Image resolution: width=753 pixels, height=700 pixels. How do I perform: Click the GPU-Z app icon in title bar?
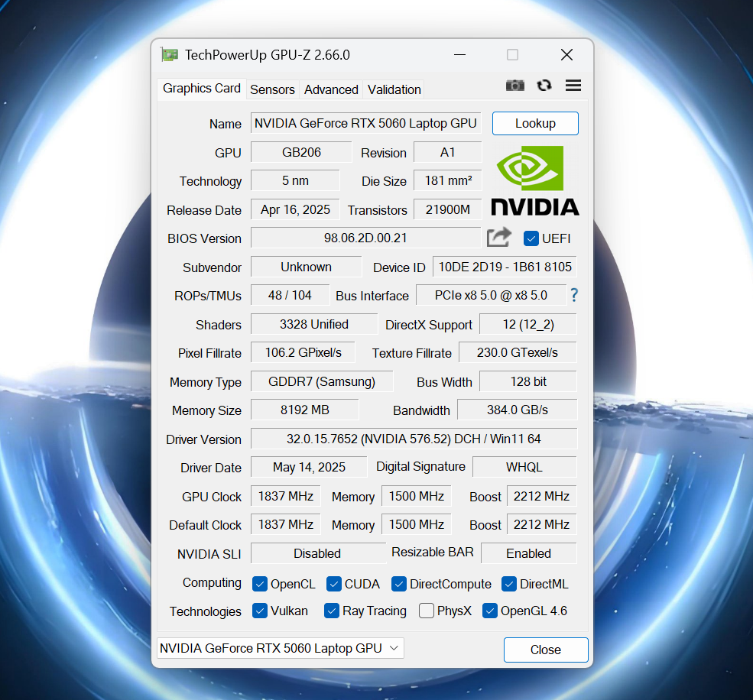[x=170, y=55]
